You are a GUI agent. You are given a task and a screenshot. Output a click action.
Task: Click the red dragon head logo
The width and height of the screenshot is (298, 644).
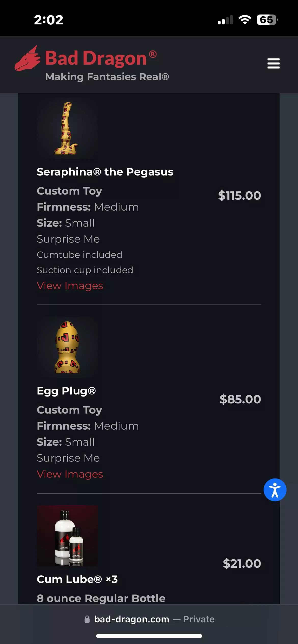pos(28,59)
